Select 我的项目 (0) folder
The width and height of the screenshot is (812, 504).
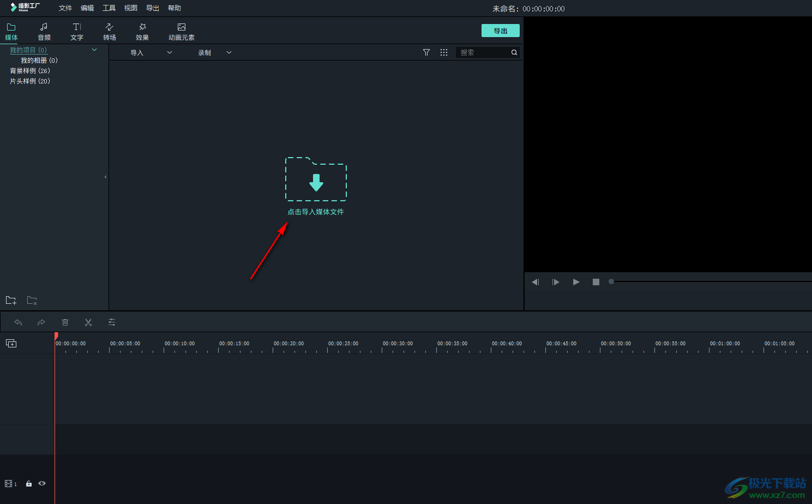tap(28, 50)
